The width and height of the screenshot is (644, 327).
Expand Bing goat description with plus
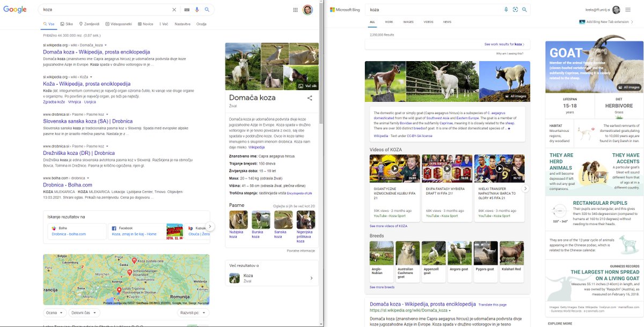(509, 129)
